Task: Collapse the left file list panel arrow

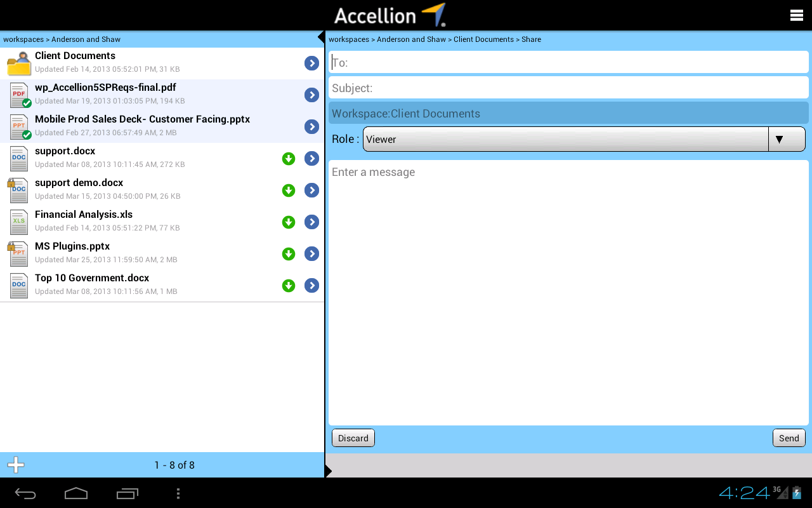Action: tap(321, 38)
